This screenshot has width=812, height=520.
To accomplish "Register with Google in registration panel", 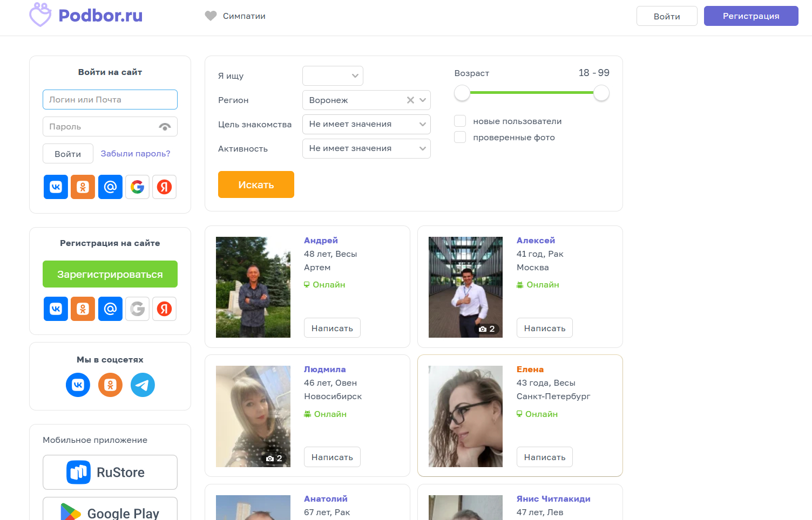I will pos(137,309).
